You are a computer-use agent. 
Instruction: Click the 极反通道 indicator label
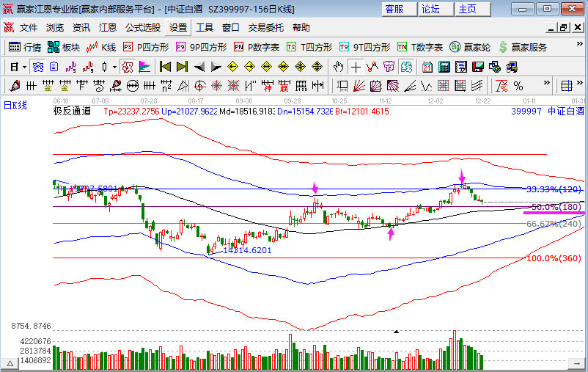tap(72, 111)
